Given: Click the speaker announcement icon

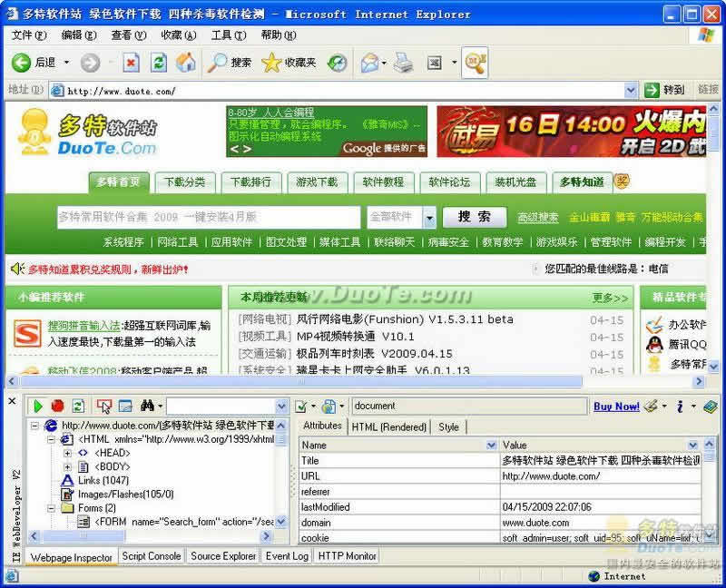Looking at the screenshot, I should click(17, 269).
